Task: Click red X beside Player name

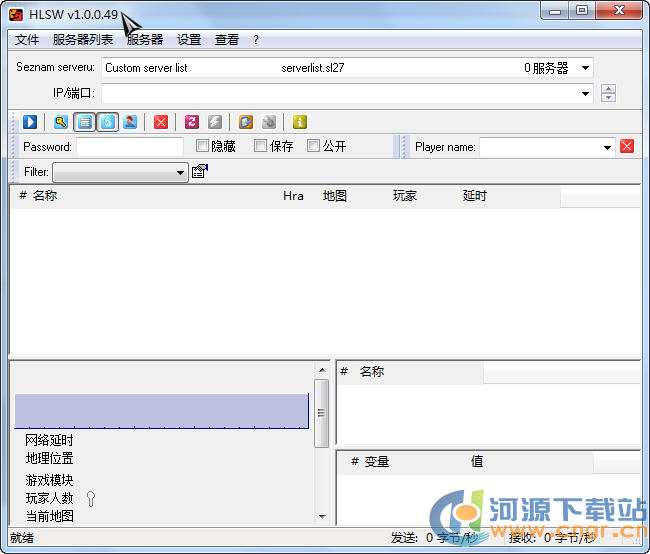Action: [x=627, y=146]
